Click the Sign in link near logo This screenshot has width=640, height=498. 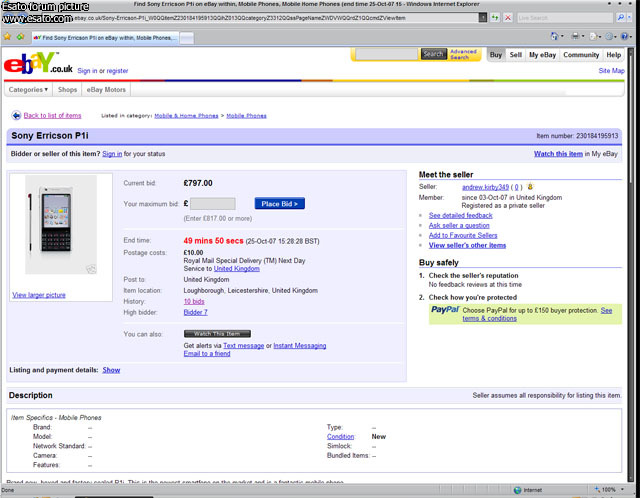pos(87,71)
